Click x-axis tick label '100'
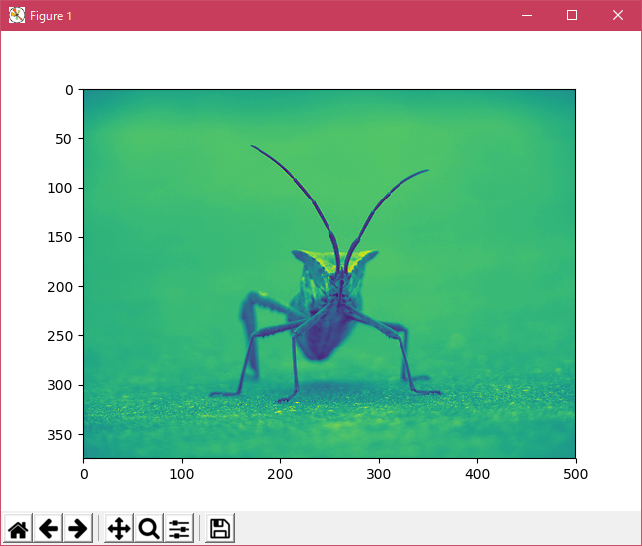Image resolution: width=642 pixels, height=546 pixels. (182, 474)
